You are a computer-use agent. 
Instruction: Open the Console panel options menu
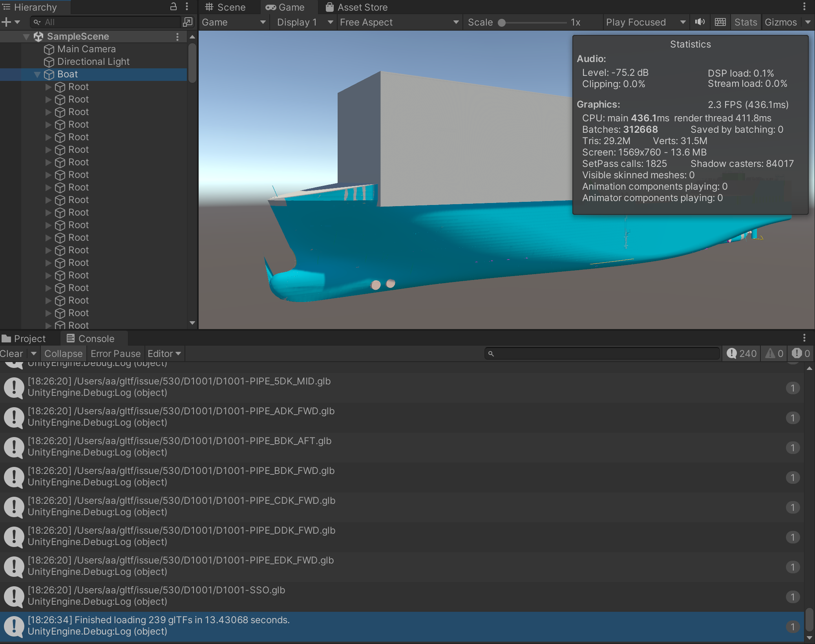[x=804, y=338]
